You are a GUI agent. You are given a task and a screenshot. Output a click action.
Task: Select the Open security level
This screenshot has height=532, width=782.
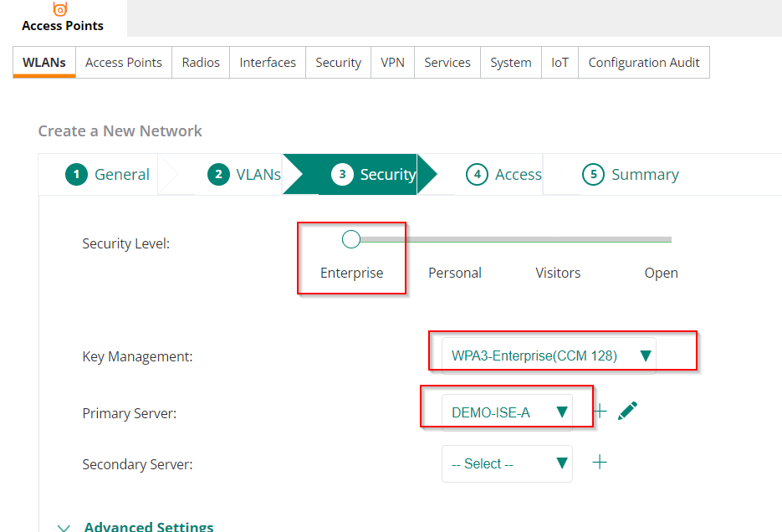662,273
